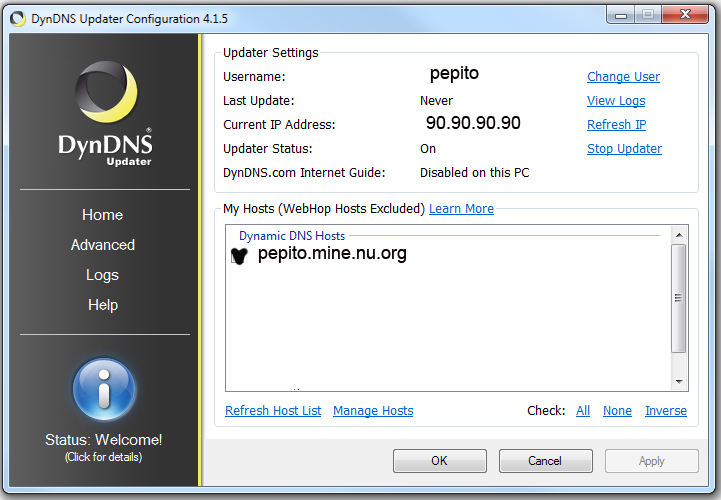Click the Change User link
Viewport: 721px width, 500px height.
[623, 77]
